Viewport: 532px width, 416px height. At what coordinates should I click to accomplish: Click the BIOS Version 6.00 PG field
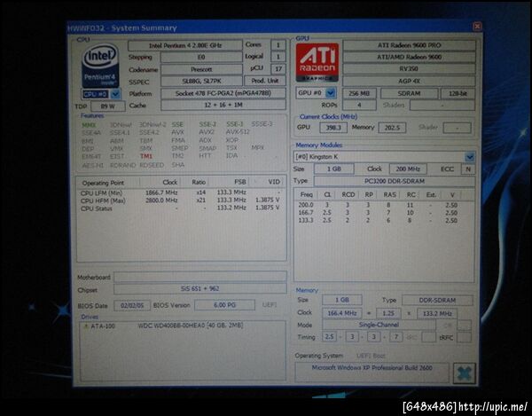(x=224, y=305)
